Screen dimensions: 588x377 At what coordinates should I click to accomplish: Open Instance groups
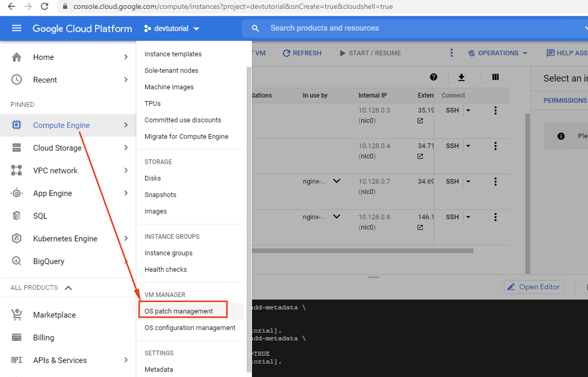[168, 253]
